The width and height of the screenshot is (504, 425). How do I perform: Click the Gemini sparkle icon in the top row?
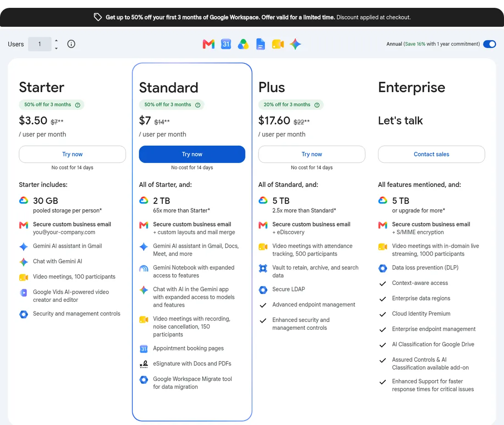click(x=296, y=44)
